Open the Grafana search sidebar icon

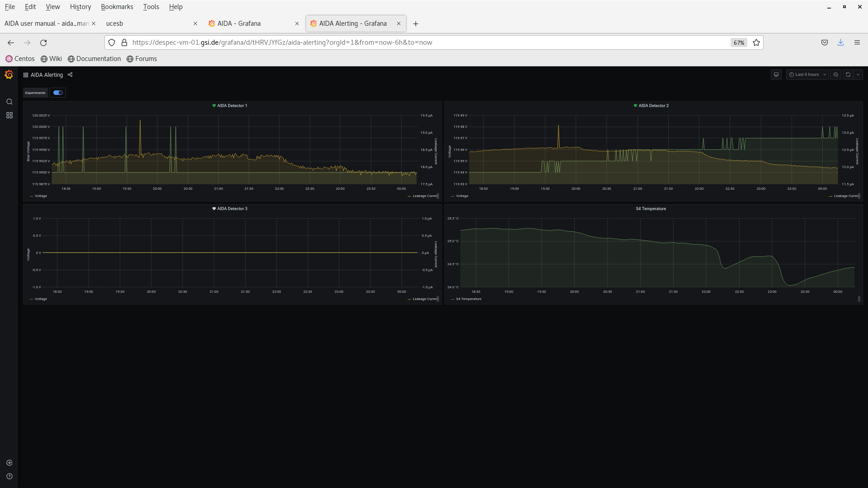(x=9, y=102)
